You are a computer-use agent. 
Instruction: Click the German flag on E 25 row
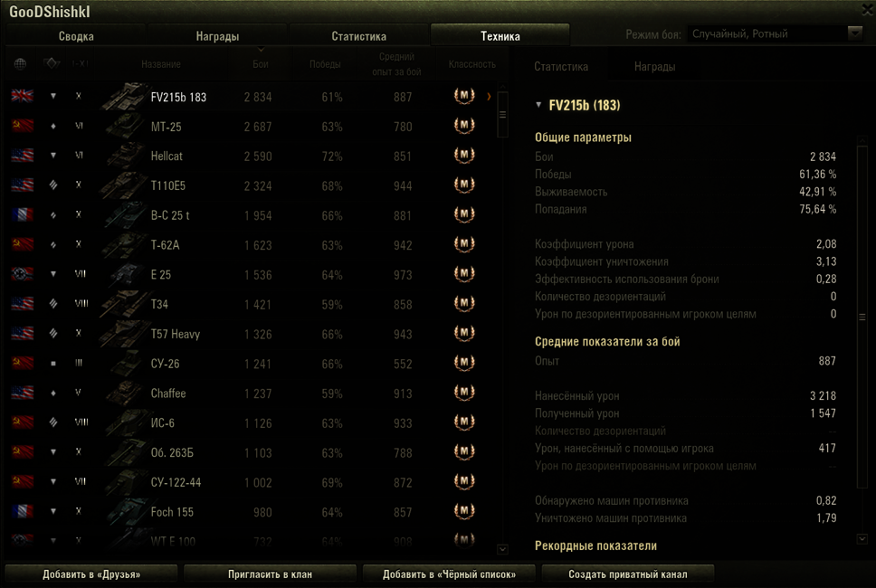(23, 273)
